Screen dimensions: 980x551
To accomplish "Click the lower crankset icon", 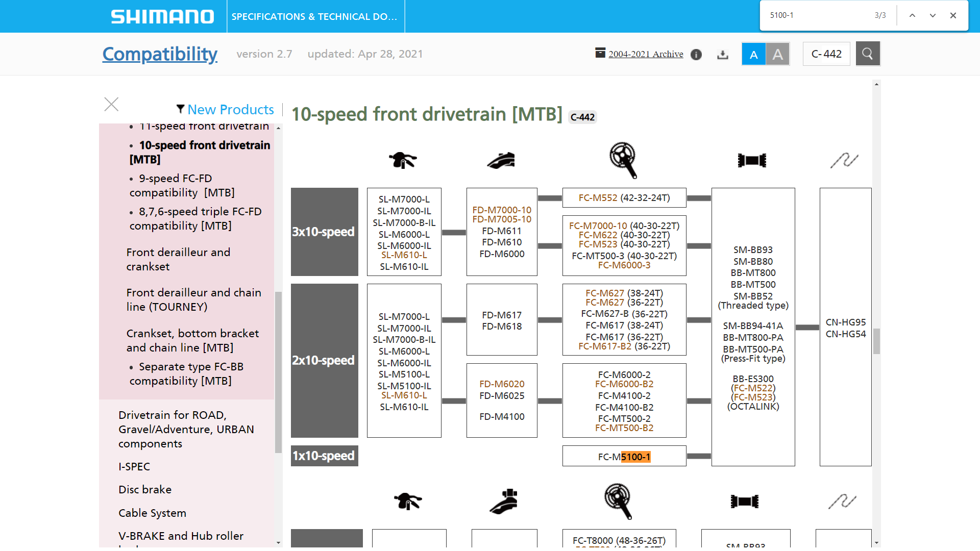I will pos(618,501).
